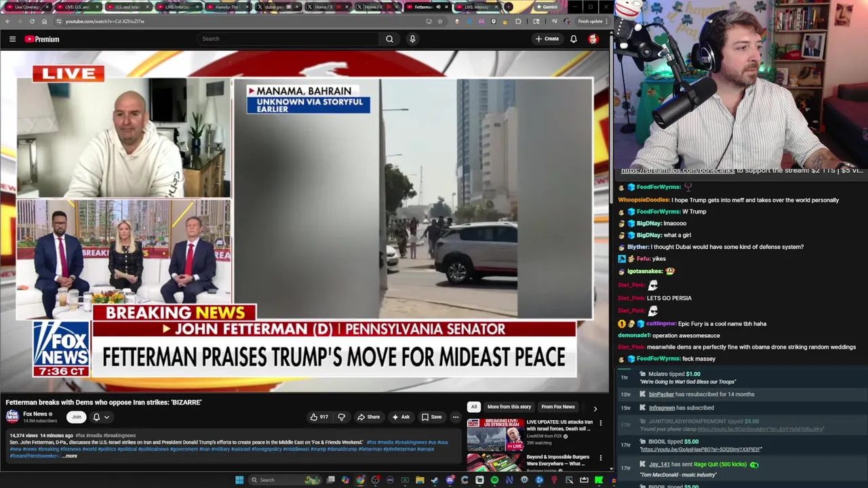Open Spotify from the taskbar

tap(494, 480)
